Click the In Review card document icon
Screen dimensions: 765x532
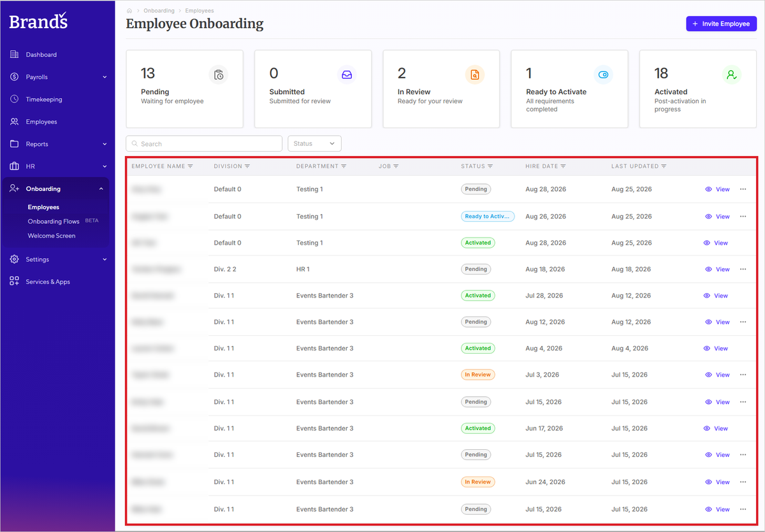[x=475, y=75]
